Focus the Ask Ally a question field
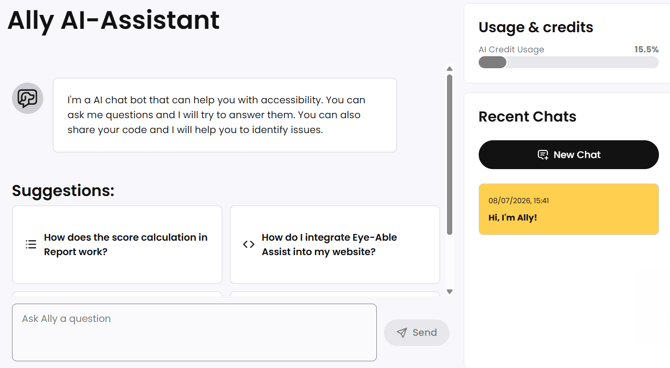 (x=194, y=333)
